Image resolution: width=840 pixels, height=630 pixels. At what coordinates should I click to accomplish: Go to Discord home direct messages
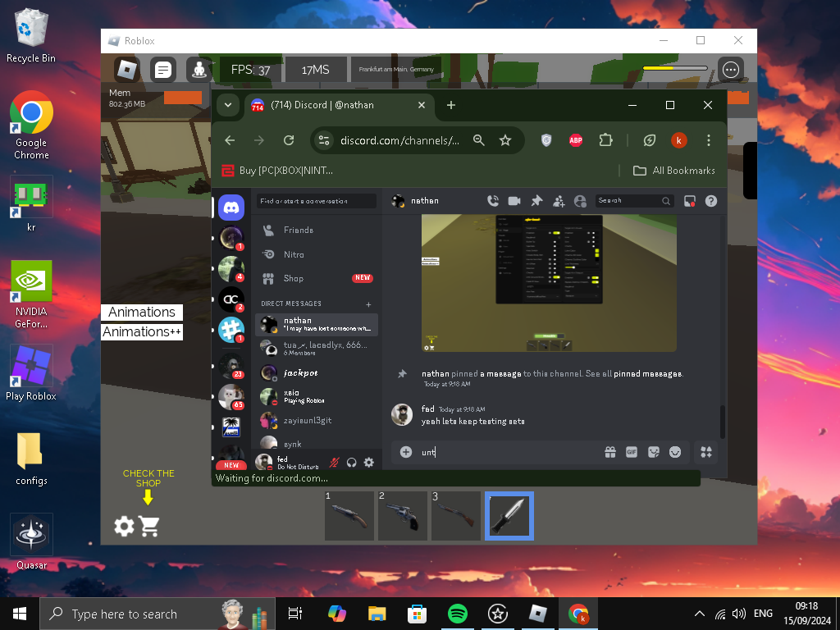point(231,208)
